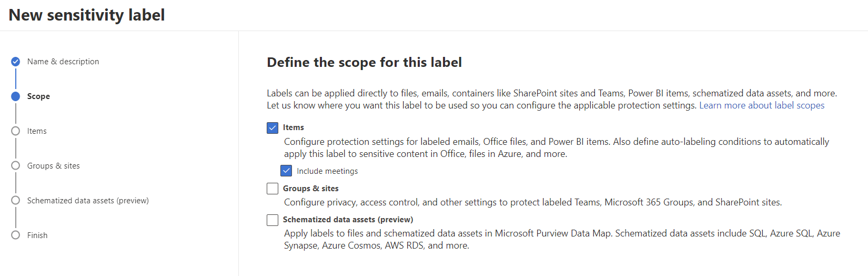Viewport: 868px width, 276px height.
Task: Open Groups & sites step in sidebar
Action: pos(54,166)
